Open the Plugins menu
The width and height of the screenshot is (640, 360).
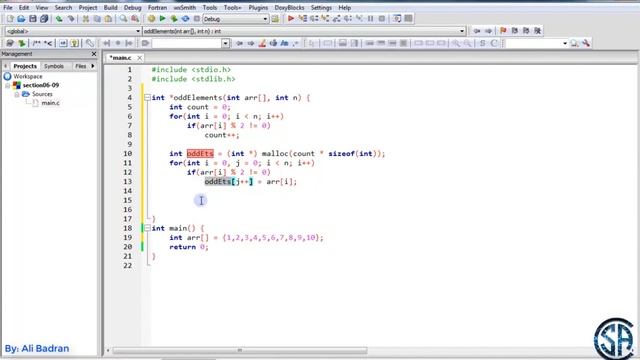pos(258,7)
